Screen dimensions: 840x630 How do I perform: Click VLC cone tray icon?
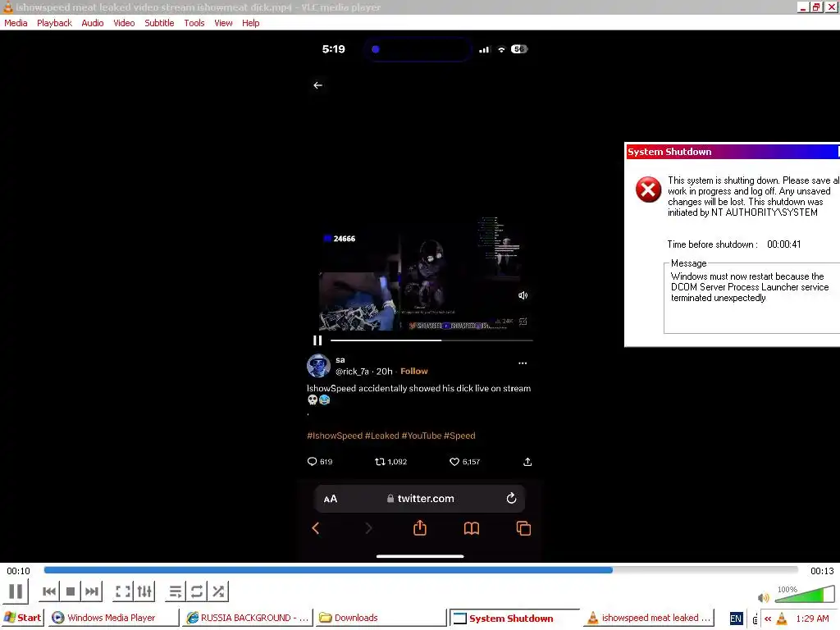(x=782, y=619)
